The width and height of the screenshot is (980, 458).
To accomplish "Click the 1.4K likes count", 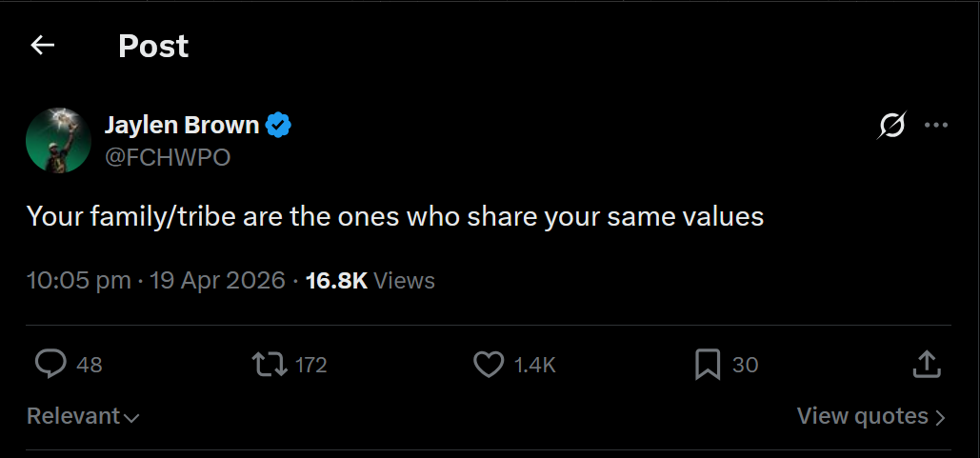I will point(534,365).
